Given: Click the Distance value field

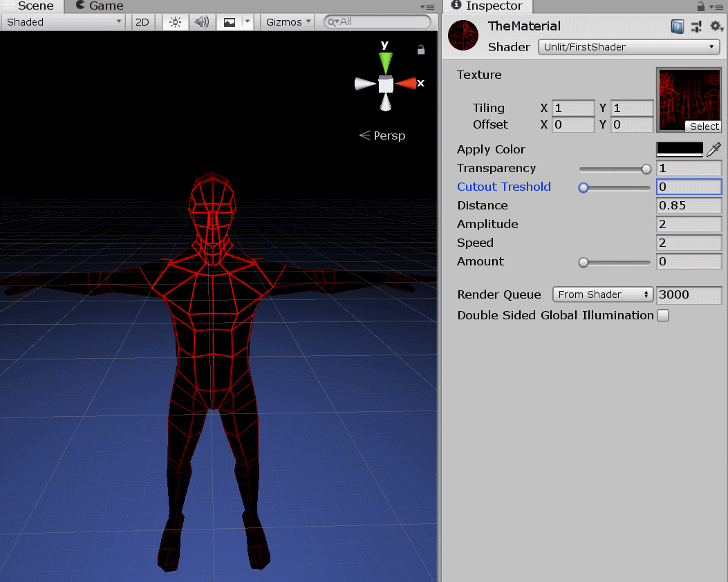Looking at the screenshot, I should point(689,205).
